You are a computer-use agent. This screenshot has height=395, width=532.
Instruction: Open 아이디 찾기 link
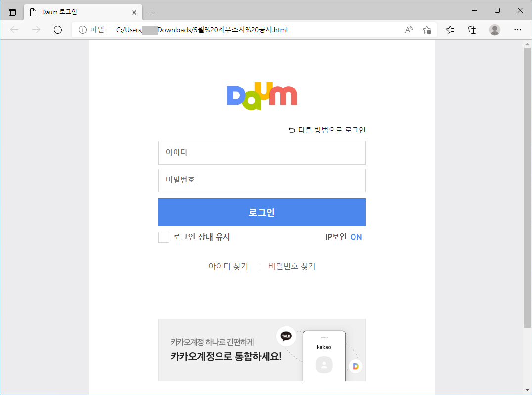click(228, 267)
